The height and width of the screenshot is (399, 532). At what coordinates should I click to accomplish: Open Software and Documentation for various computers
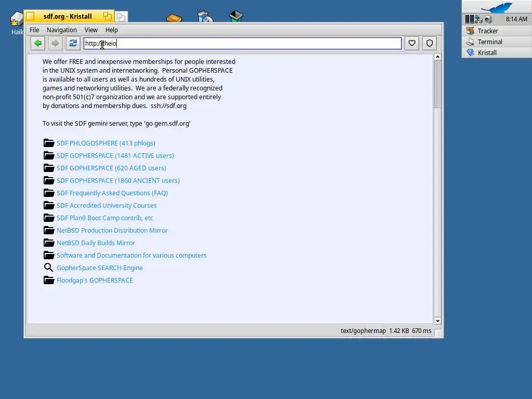(x=131, y=255)
